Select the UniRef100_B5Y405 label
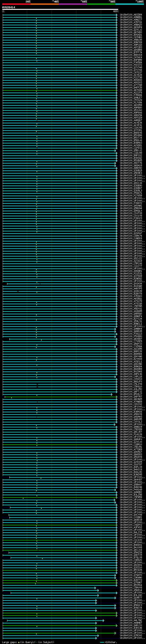Image resolution: width=146 pixels, height=644 pixels. click(131, 570)
